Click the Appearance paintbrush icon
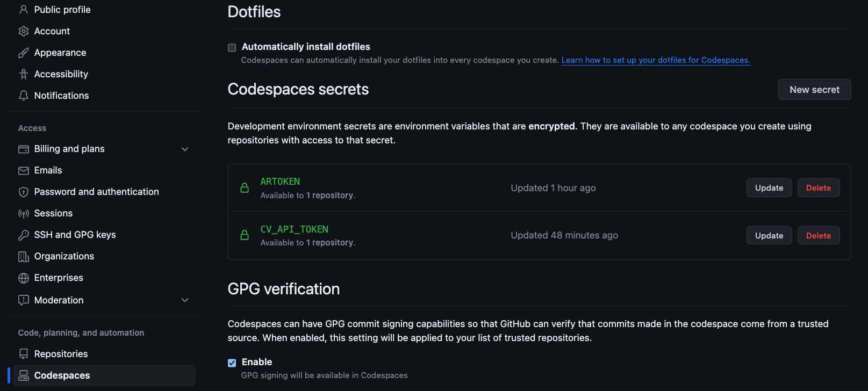Screen dimensions: 868x391 tap(23, 53)
